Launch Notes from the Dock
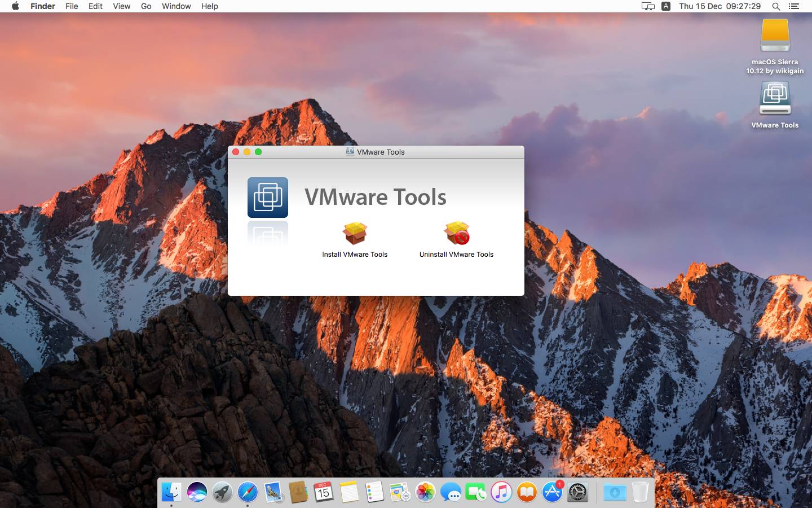This screenshot has width=812, height=508. click(x=349, y=492)
